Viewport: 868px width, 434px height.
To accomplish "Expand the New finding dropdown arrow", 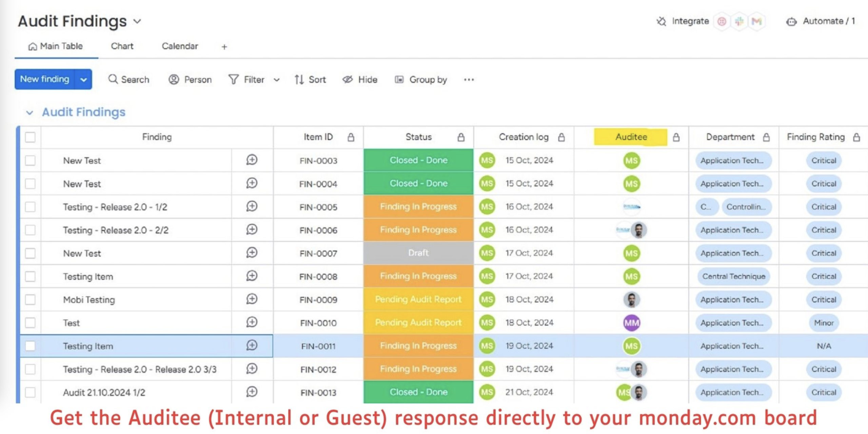I will tap(83, 79).
